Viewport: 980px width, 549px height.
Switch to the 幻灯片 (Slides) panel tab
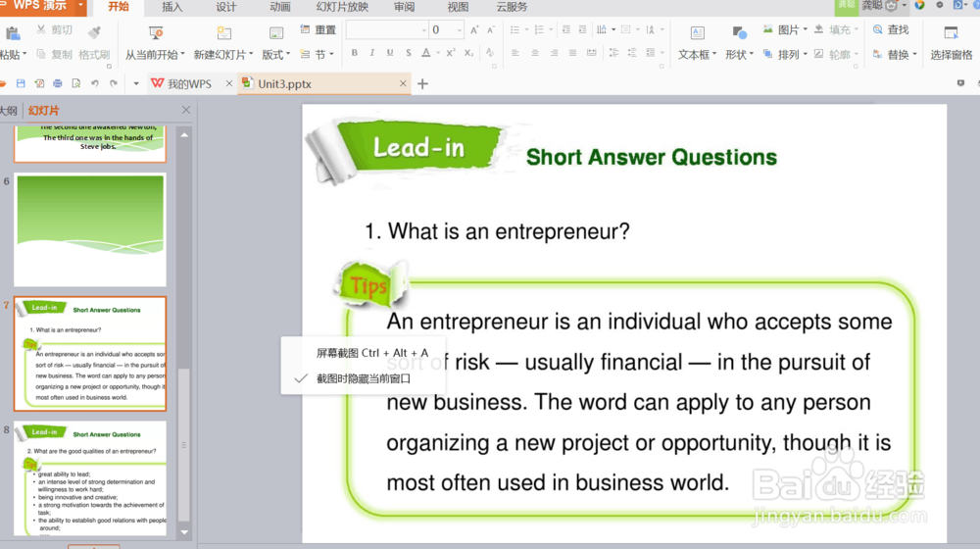[x=44, y=111]
